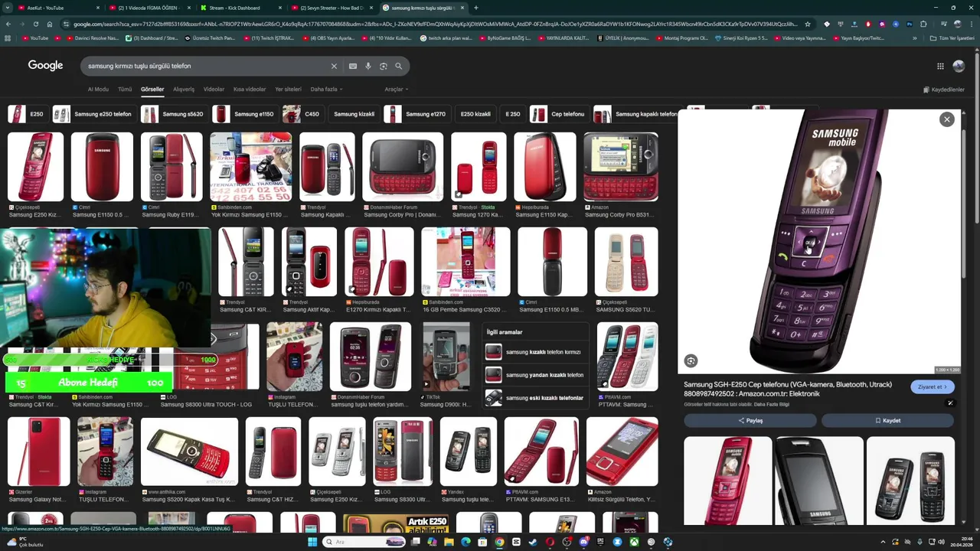Start voice search with microphone icon
Viewport: 980px width, 551px height.
point(368,66)
